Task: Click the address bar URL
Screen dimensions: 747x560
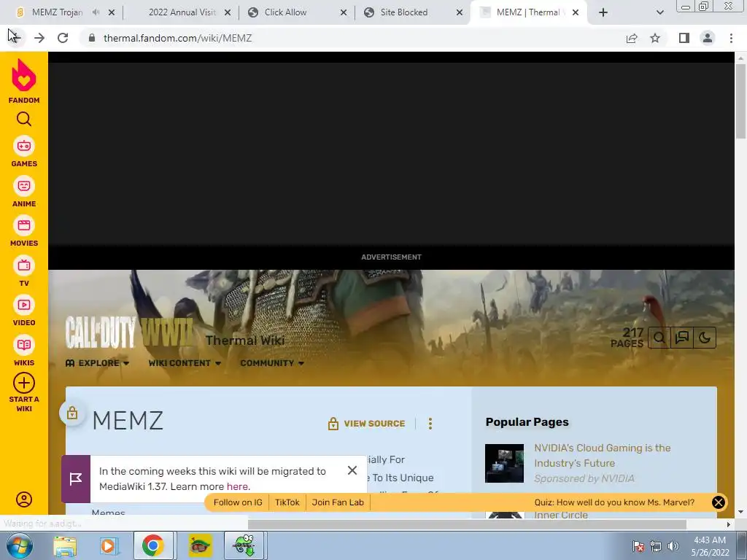Action: 178,38
